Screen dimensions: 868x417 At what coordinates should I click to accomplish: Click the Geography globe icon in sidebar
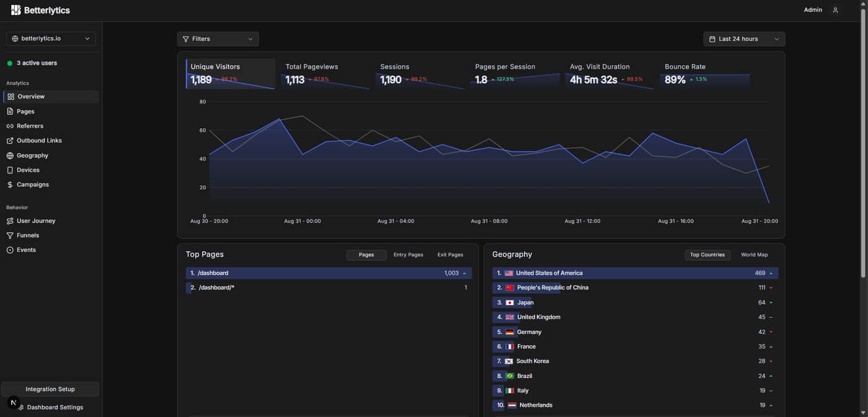(x=10, y=156)
